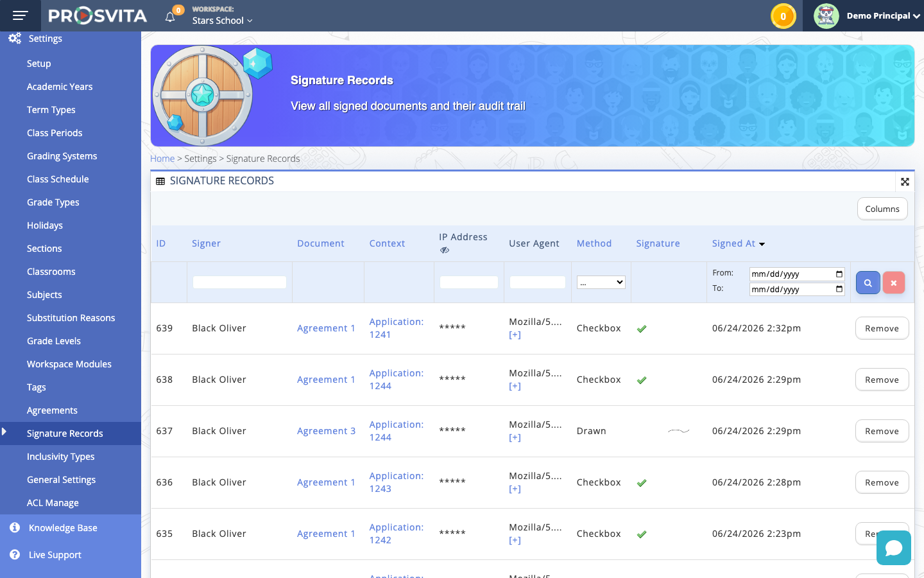Open the notifications bell
Viewport: 924px width, 578px height.
170,17
